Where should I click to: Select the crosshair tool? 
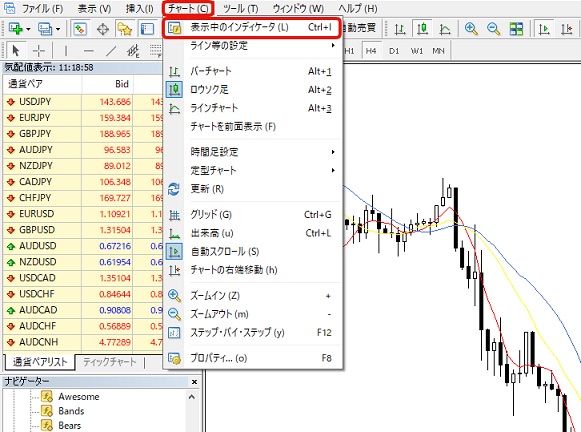click(39, 50)
